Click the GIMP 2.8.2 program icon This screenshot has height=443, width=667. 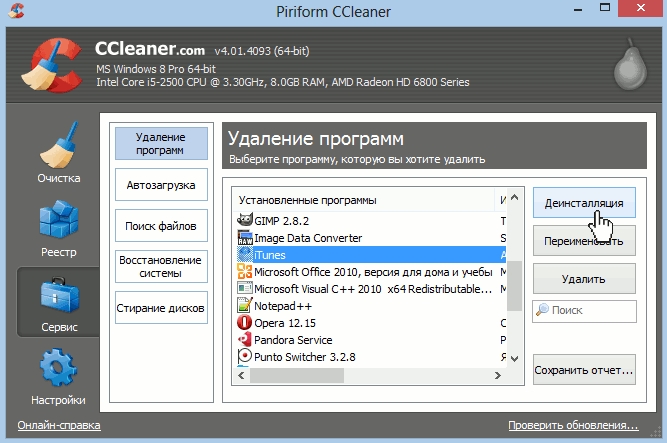(244, 221)
